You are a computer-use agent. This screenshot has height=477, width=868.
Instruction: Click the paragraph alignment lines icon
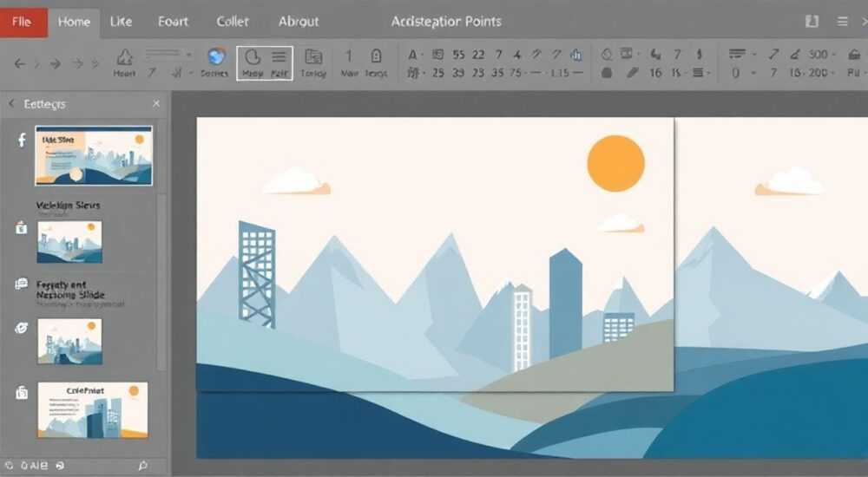[x=737, y=55]
